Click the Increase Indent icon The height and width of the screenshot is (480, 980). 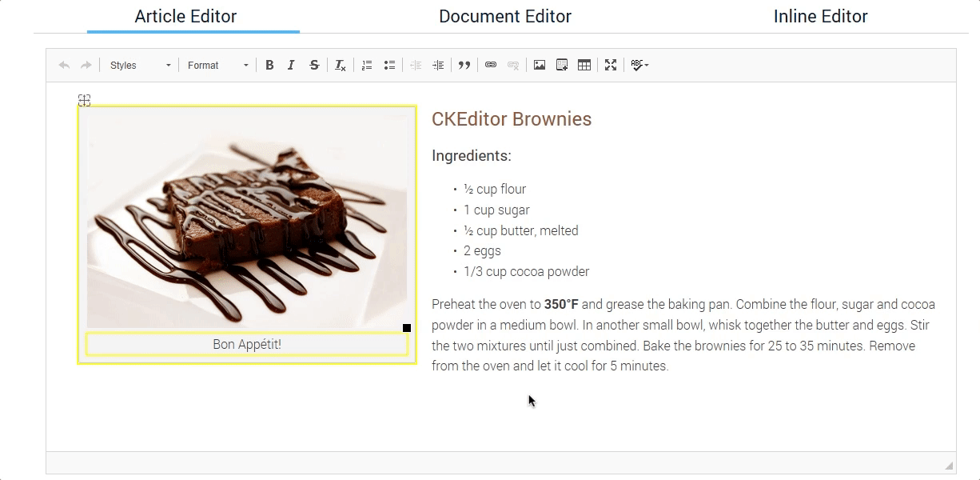438,66
